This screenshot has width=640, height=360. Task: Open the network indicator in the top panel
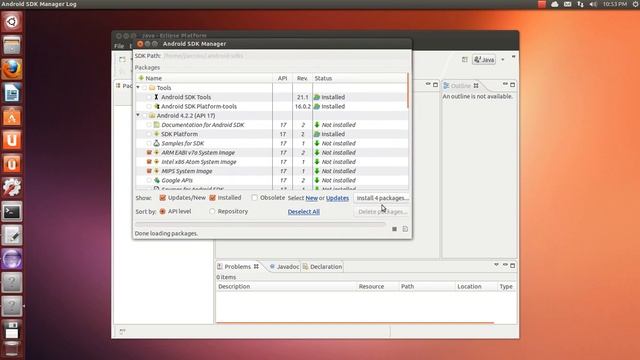580,4
